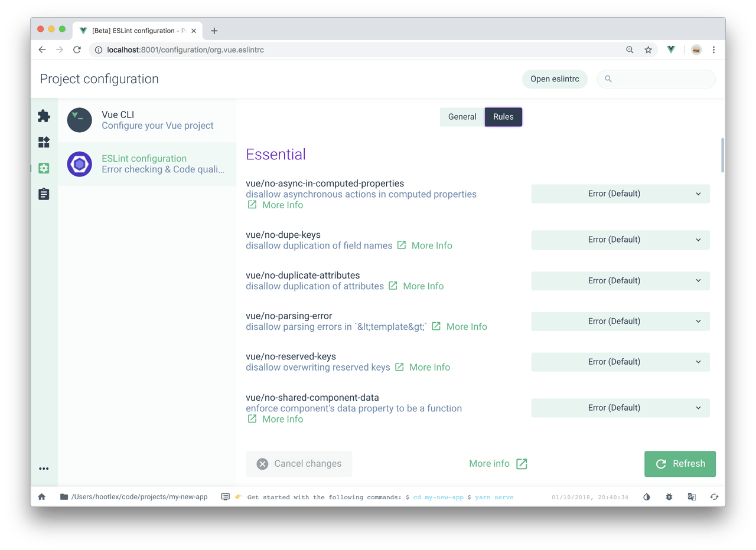Screen dimensions: 756x550
Task: Close the ESLint configuration browser tab
Action: click(194, 31)
